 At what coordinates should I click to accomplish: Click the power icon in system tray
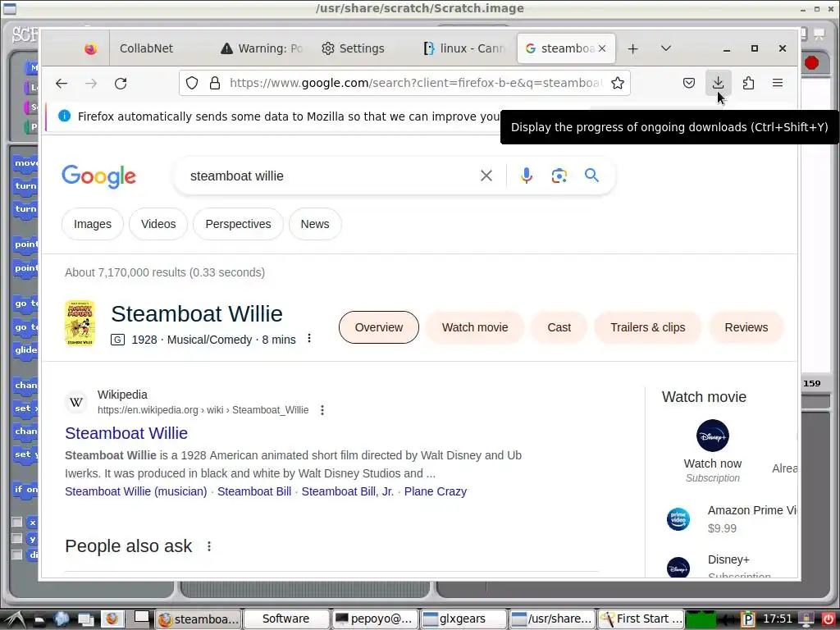(x=829, y=619)
